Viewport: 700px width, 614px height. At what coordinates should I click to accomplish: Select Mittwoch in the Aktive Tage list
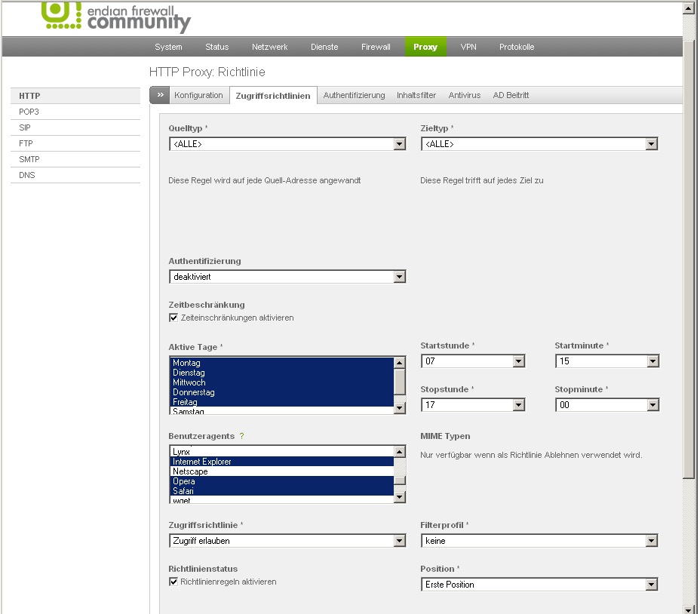tap(189, 382)
